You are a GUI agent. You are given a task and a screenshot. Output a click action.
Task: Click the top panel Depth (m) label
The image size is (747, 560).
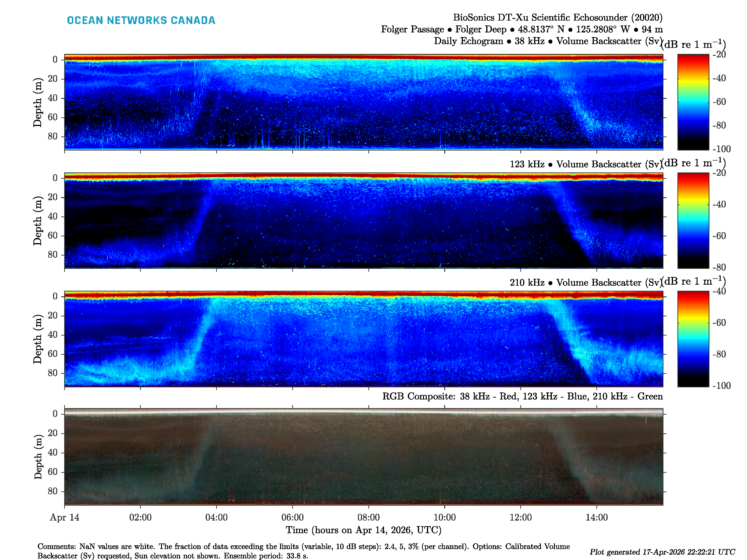(38, 102)
